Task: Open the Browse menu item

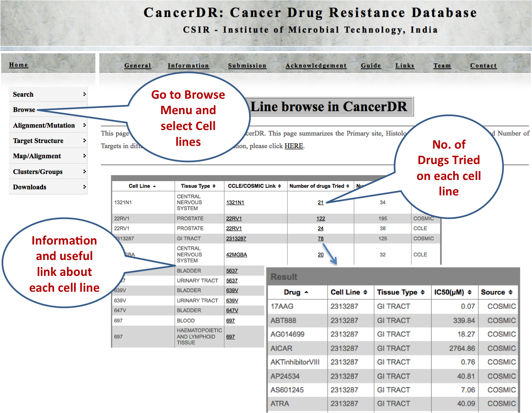Action: click(x=24, y=110)
